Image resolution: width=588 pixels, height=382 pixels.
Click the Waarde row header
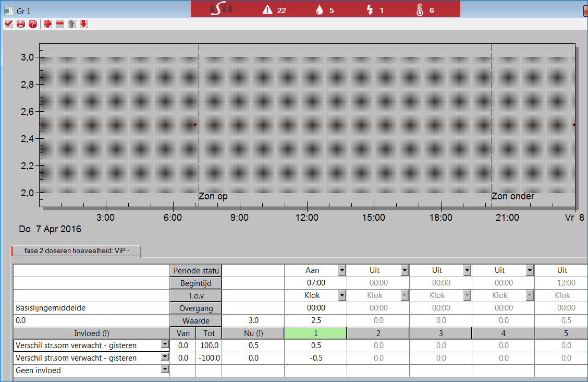pos(196,321)
